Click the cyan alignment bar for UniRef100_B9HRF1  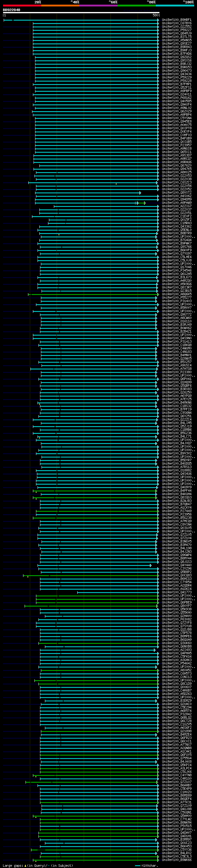[x=81, y=20]
